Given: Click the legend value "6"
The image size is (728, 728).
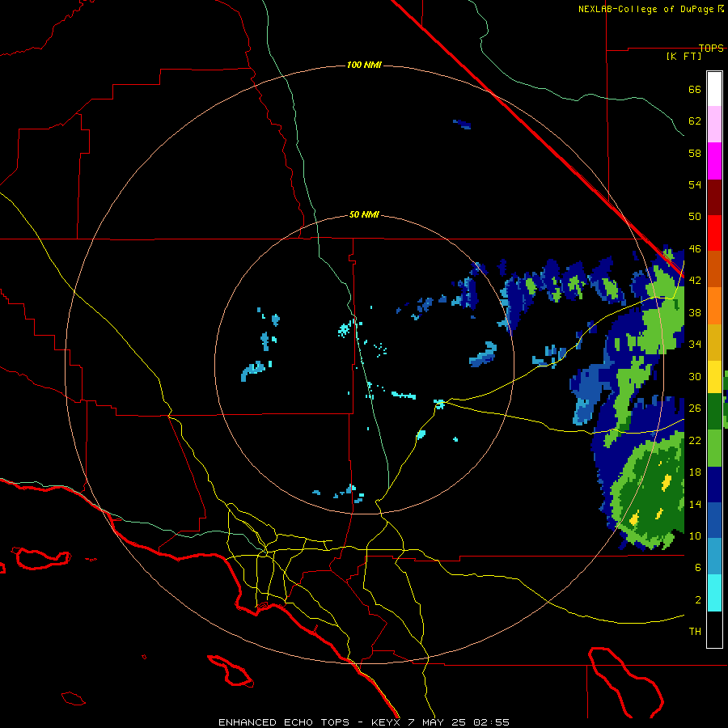Looking at the screenshot, I should 698,568.
